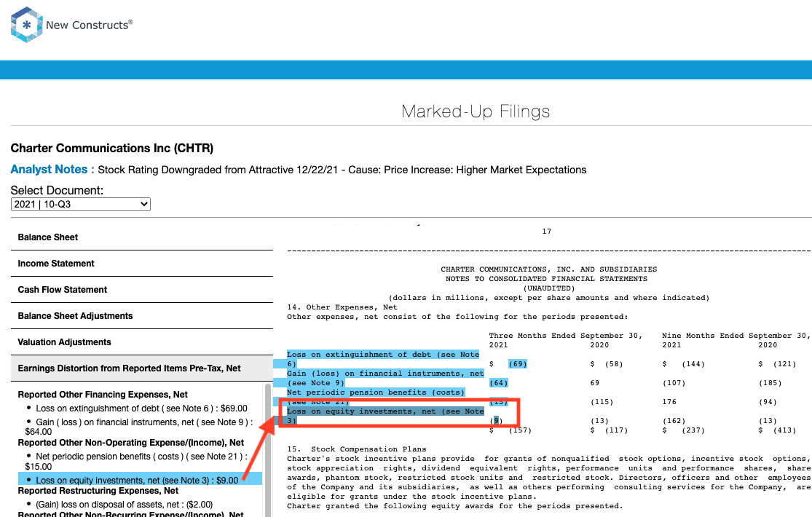Click the 14. Other Expenses, Net heading
Screen dimensions: 812x517
tap(342, 307)
